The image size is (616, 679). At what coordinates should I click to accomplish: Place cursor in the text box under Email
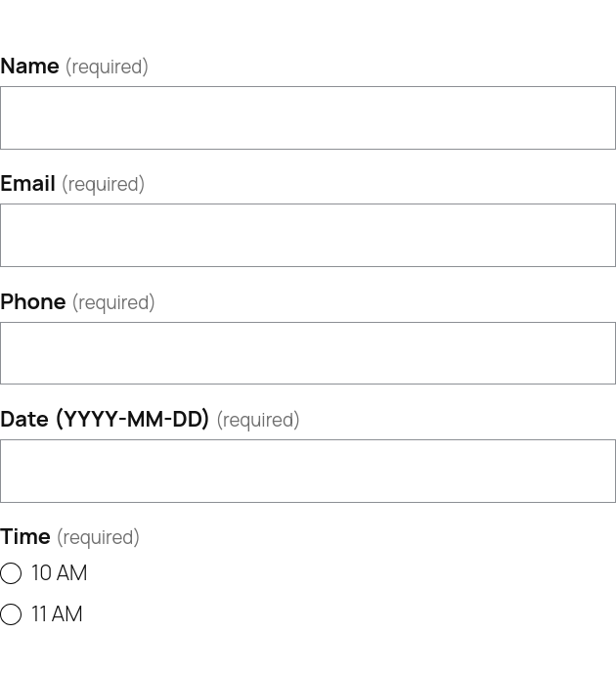(307, 235)
